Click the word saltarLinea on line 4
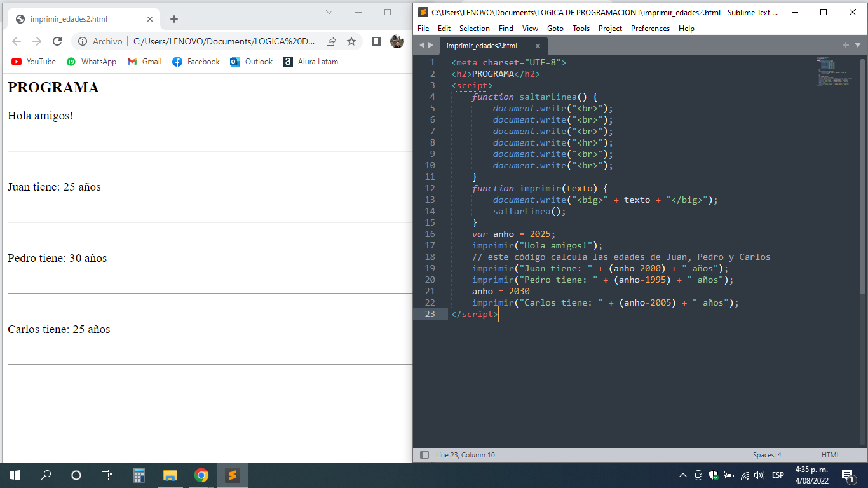Screen dimensions: 868x488 coord(548,97)
